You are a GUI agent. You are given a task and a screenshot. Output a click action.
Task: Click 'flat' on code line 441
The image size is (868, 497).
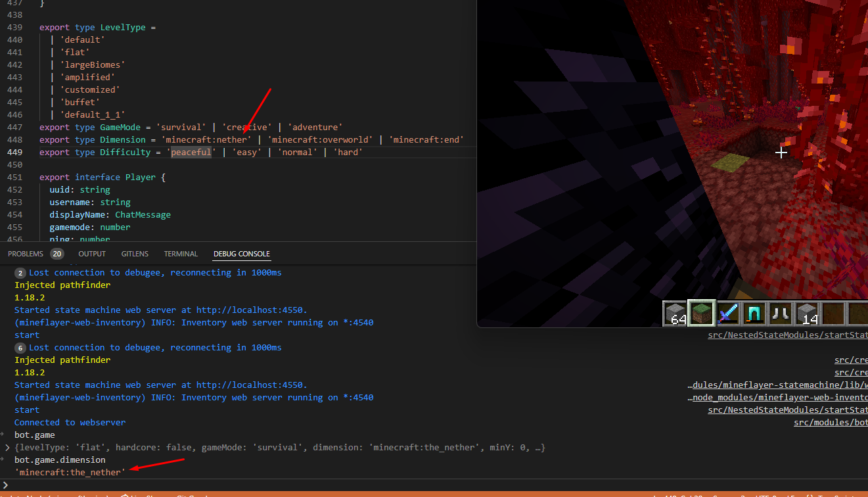pos(74,53)
